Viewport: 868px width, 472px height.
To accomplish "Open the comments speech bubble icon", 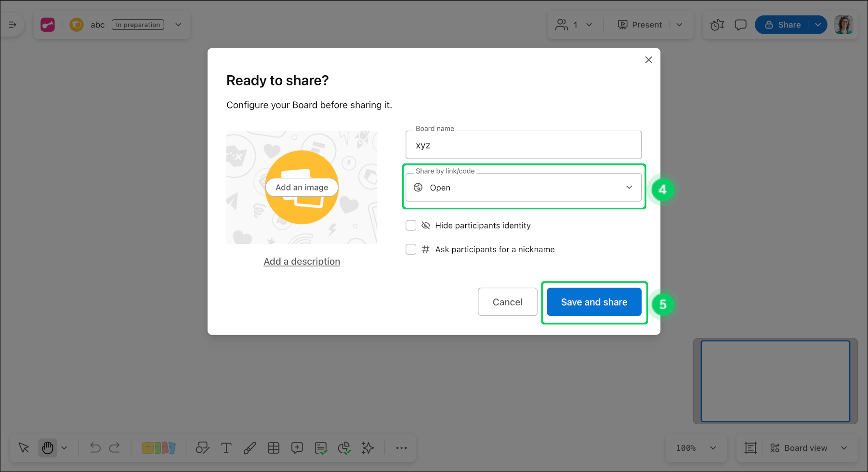I will pyautogui.click(x=740, y=25).
